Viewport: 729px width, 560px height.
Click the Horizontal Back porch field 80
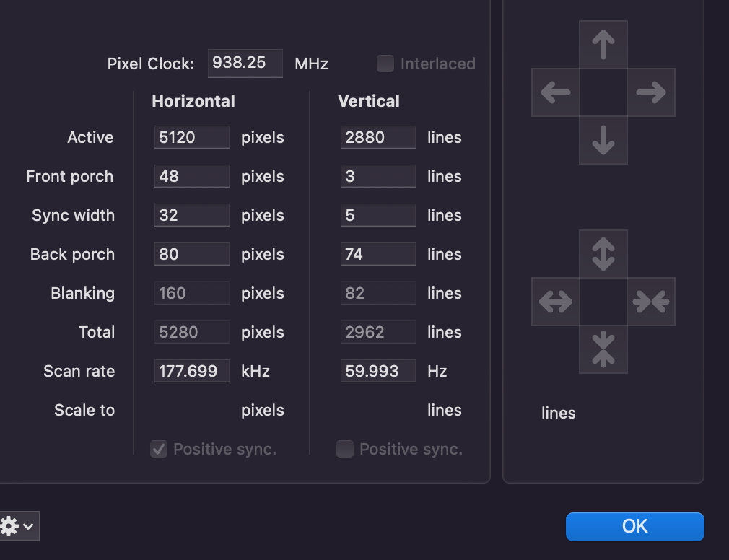191,254
